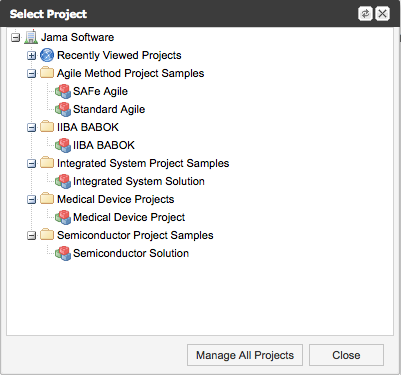Collapse the IIBA BABOK folder node

click(x=31, y=128)
